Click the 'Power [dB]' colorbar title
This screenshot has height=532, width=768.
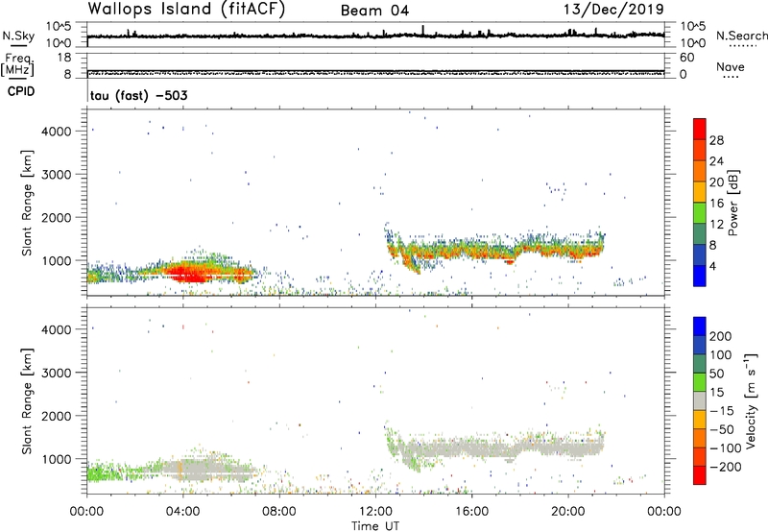733,203
